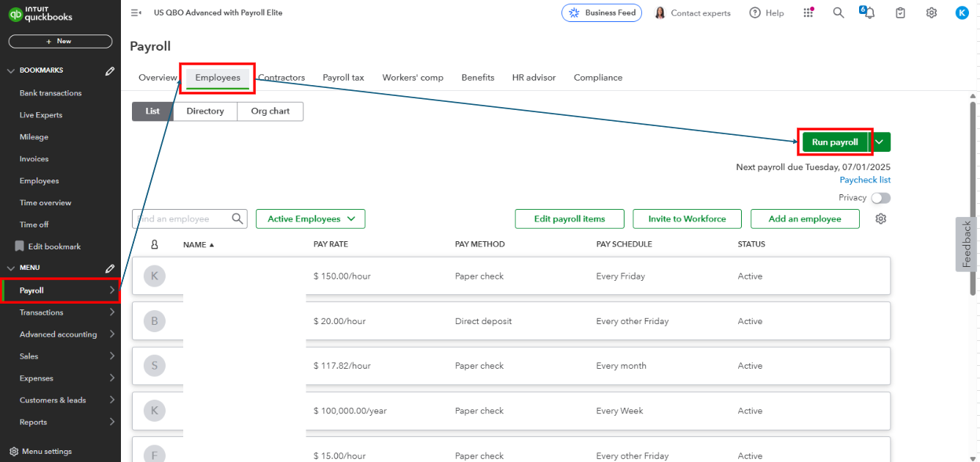Click Edit payroll items
The height and width of the screenshot is (462, 980).
pyautogui.click(x=570, y=219)
